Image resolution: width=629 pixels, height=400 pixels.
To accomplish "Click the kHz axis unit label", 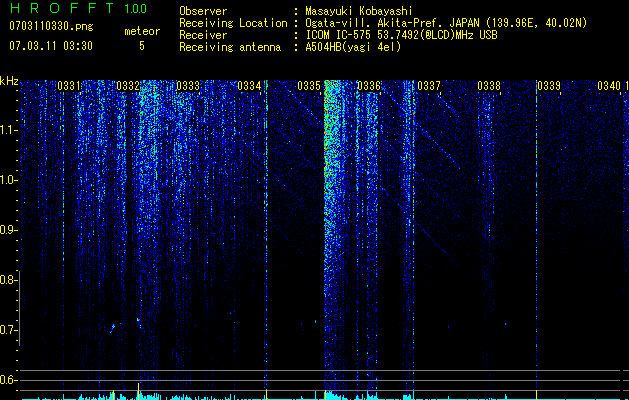I will [9, 81].
